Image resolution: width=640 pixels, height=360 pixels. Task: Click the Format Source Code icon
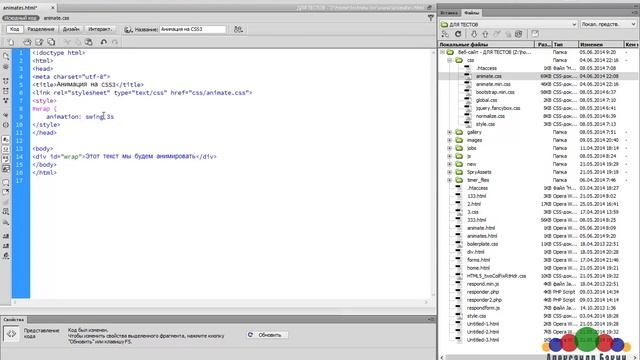(6, 256)
